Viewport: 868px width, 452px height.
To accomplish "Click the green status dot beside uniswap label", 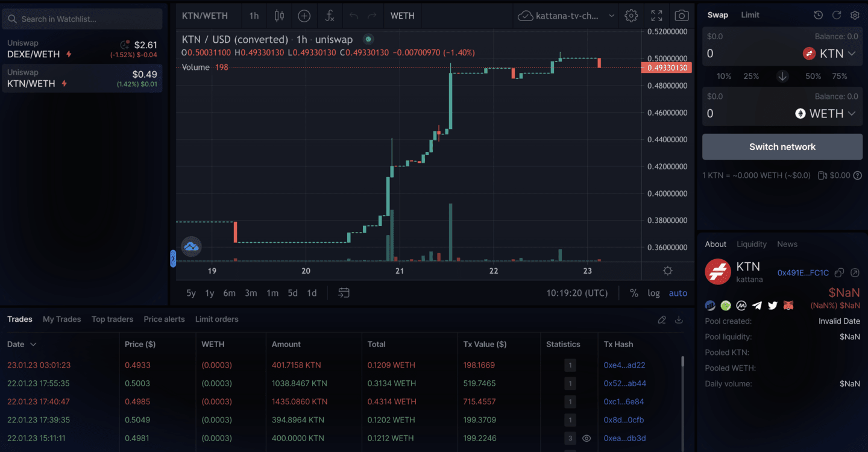I will pos(368,40).
